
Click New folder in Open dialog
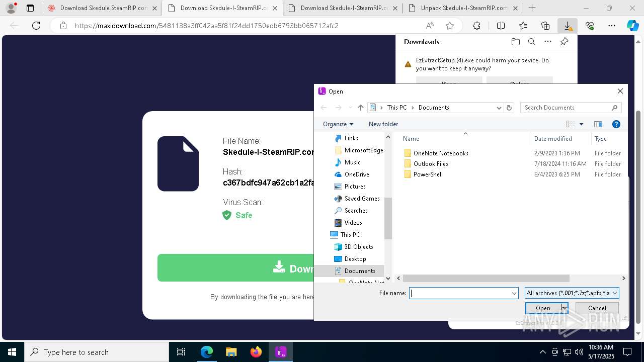coord(383,124)
